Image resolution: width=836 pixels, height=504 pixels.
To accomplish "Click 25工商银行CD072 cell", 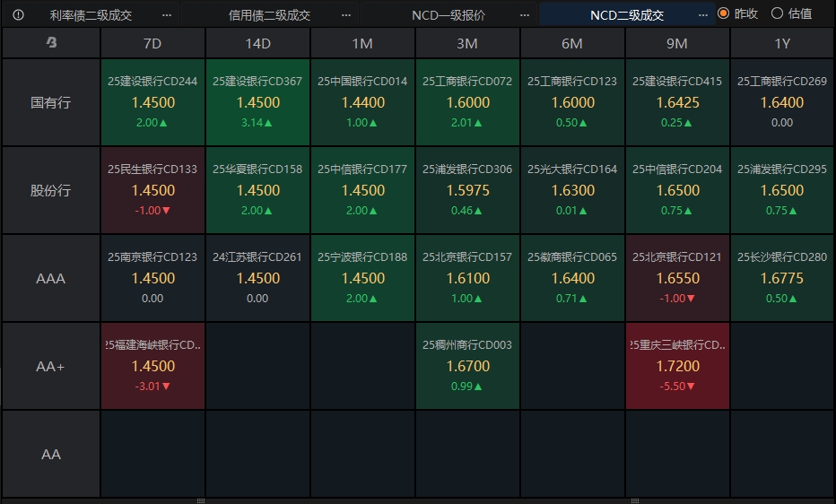I will 467,102.
